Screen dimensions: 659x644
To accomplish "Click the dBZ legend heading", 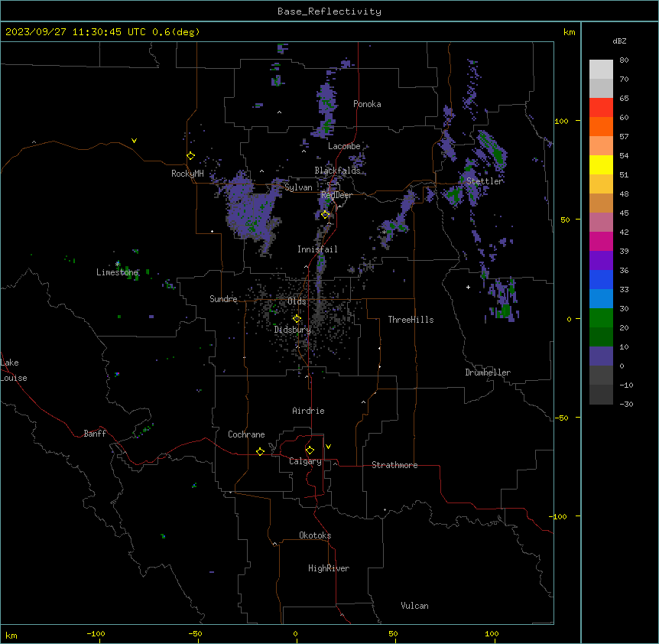I will point(619,41).
